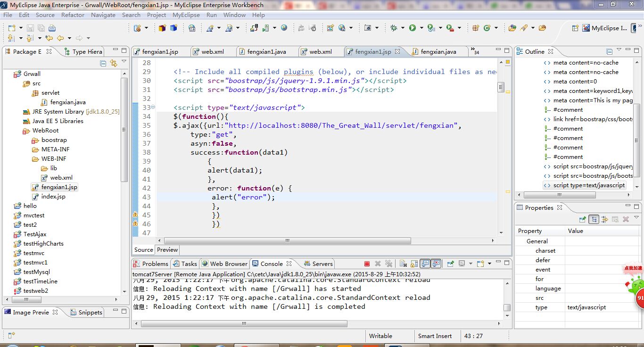Select the WEB-INF folder

[x=49, y=158]
